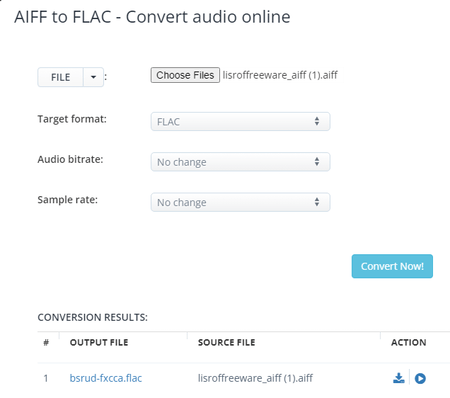Open the FILE source type dropdown arrow
Viewport: 450px width, 398px height.
(93, 77)
